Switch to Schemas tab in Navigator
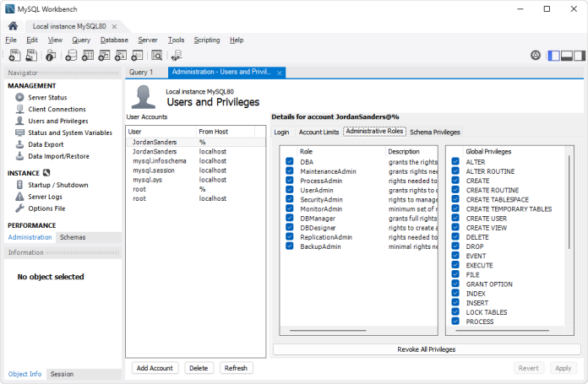Screen dimensions: 588x384 [x=72, y=238]
